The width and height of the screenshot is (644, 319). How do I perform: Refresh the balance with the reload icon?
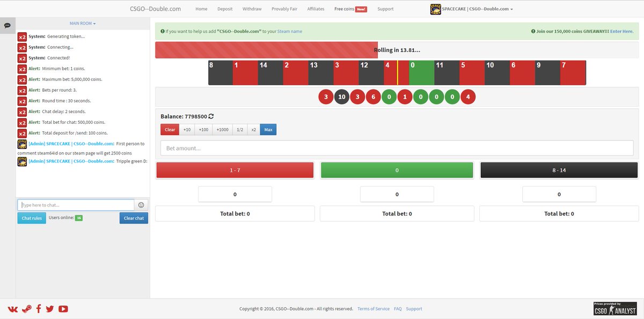point(211,116)
